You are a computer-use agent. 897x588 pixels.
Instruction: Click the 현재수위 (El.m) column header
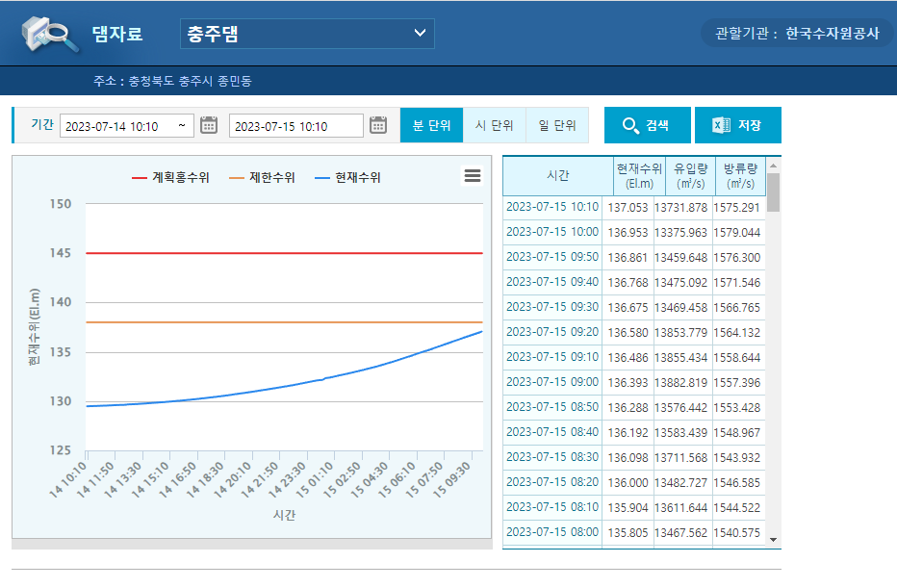tap(639, 175)
